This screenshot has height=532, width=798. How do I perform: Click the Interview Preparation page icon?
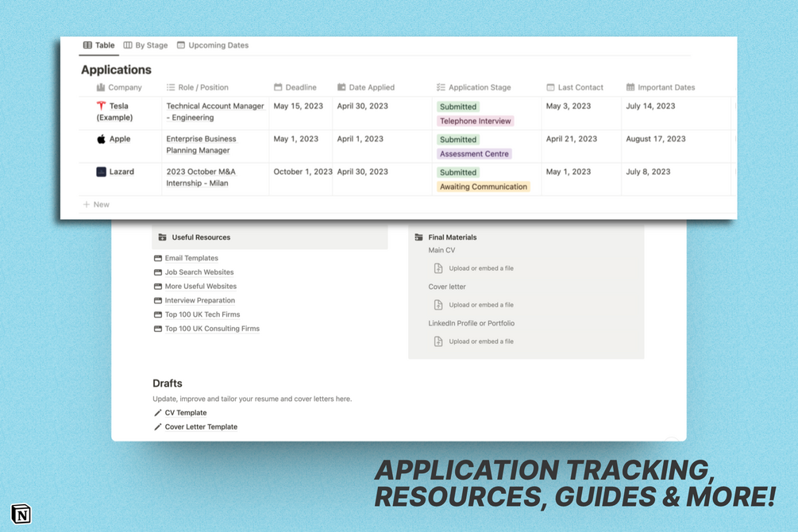click(x=158, y=300)
